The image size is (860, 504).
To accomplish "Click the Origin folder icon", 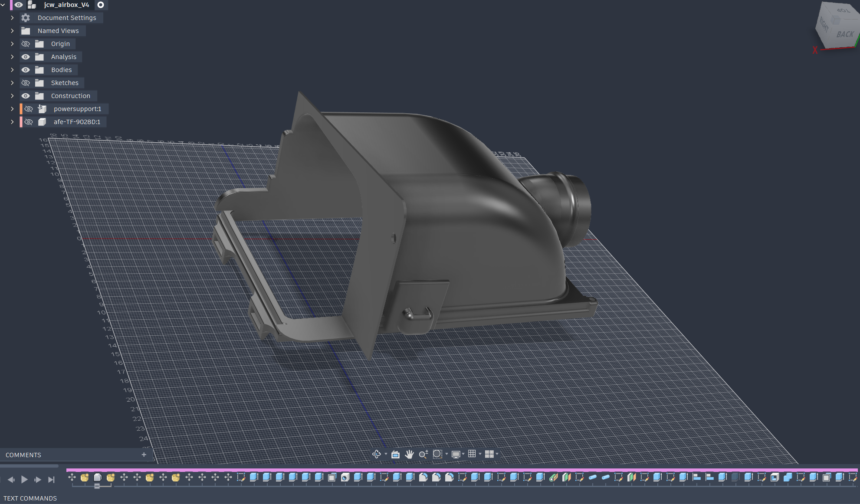I will 39,44.
